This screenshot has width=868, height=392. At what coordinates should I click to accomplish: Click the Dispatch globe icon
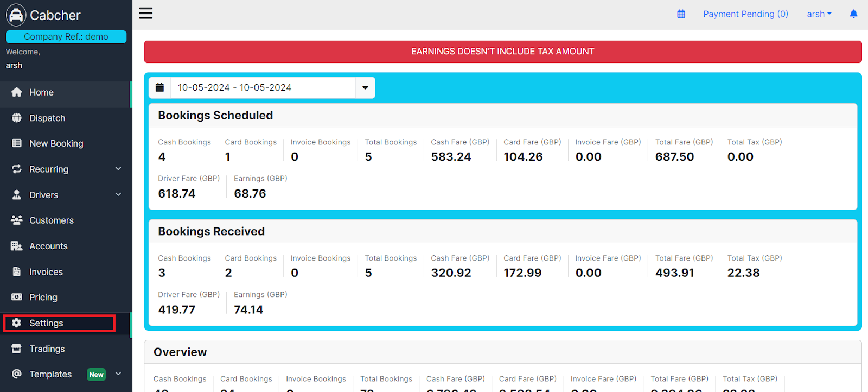[17, 118]
